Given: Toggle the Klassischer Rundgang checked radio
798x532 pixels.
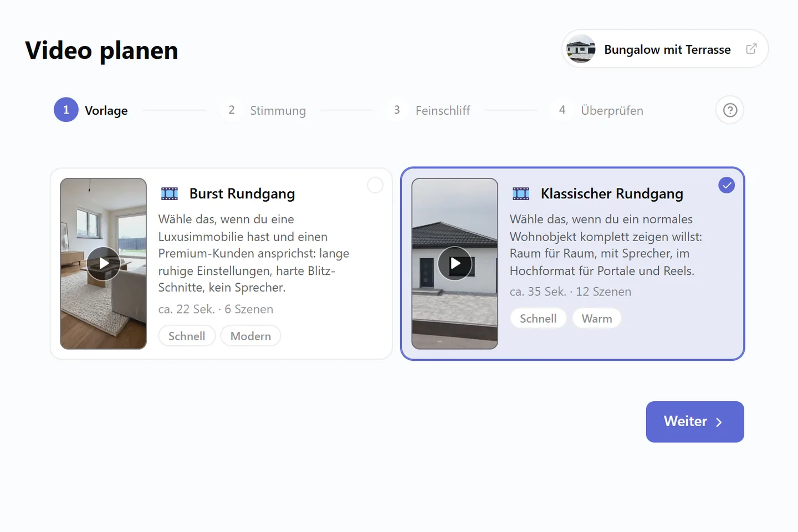Looking at the screenshot, I should tap(727, 185).
